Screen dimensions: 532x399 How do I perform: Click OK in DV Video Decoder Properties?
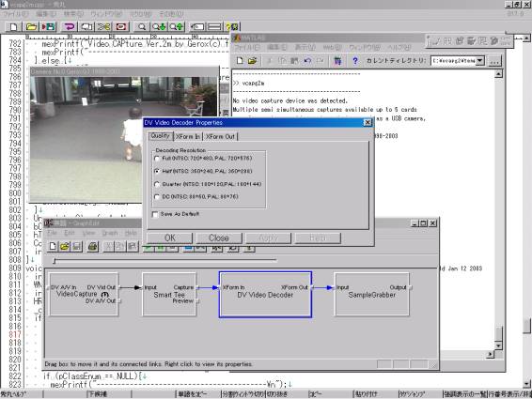point(169,238)
